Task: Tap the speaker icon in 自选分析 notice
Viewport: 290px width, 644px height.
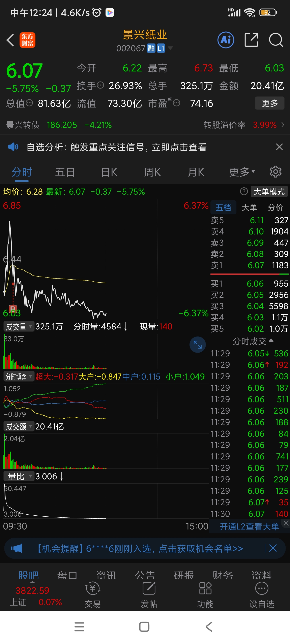Action: click(x=13, y=147)
